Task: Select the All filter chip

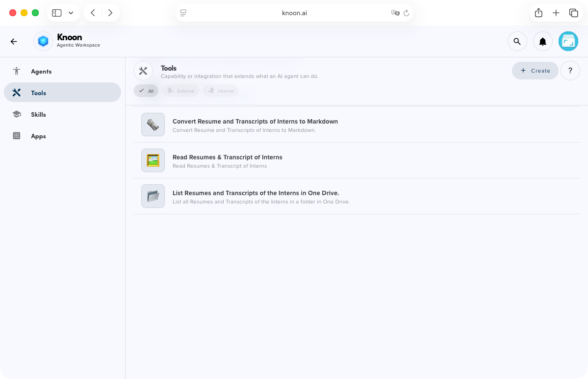Action: 146,91
